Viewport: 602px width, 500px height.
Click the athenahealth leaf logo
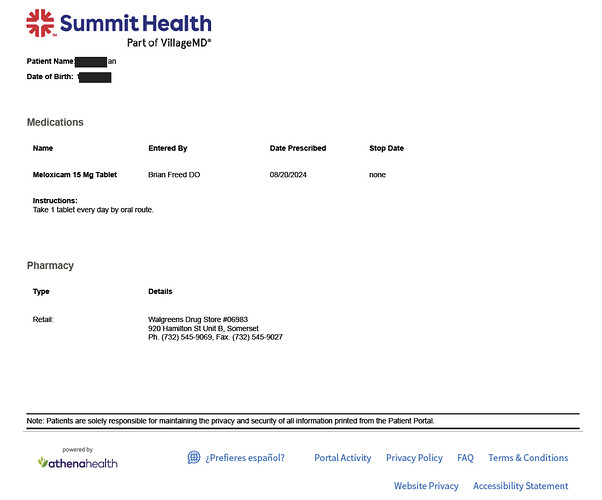click(43, 462)
